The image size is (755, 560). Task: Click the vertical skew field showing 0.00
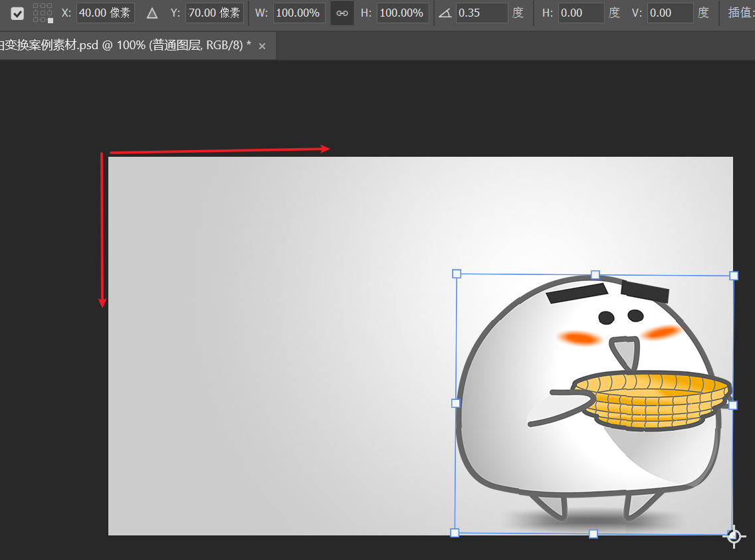(x=670, y=13)
